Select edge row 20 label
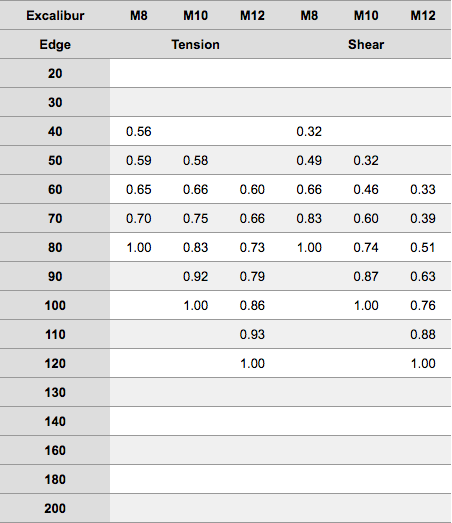This screenshot has height=523, width=452. click(55, 73)
